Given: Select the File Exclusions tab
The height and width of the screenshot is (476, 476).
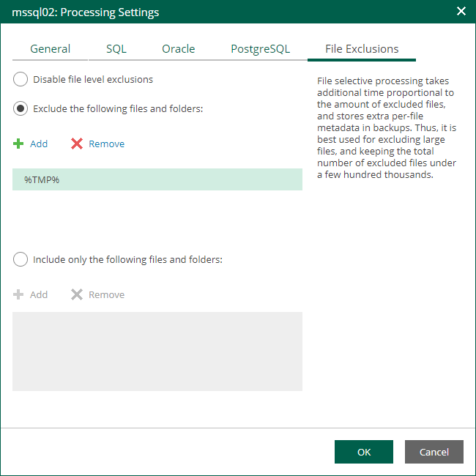Looking at the screenshot, I should click(x=362, y=49).
